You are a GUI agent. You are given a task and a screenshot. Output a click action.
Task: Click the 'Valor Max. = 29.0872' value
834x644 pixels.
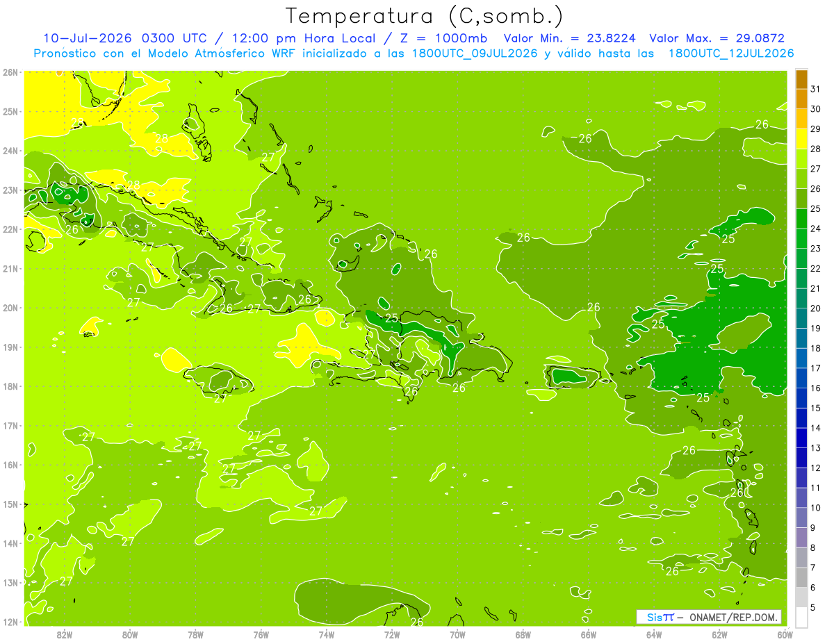(717, 38)
